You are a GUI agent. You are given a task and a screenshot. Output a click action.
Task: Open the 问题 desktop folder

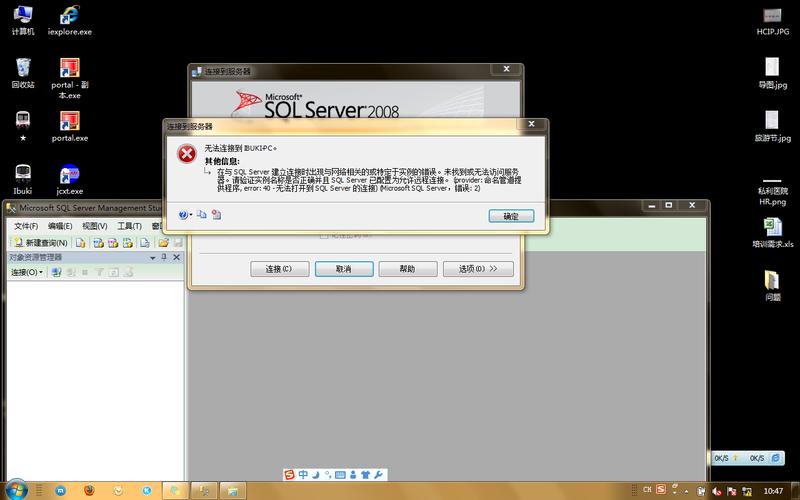pos(772,286)
